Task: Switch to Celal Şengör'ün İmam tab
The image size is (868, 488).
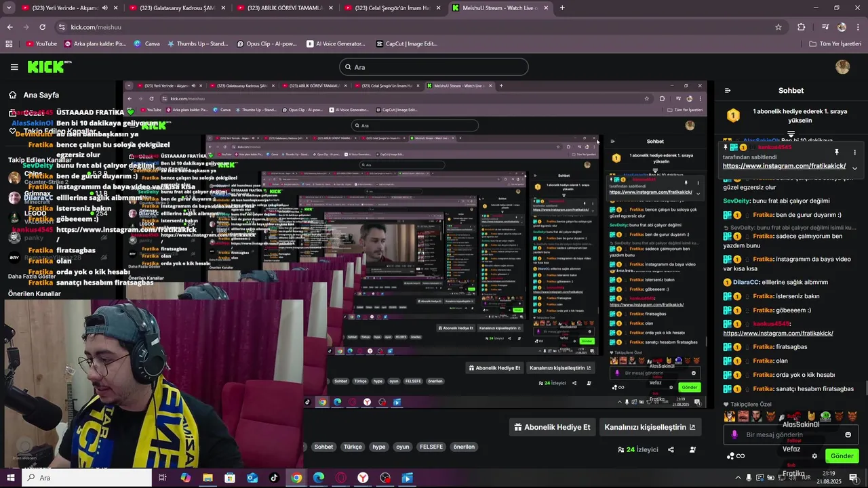Action: click(393, 7)
